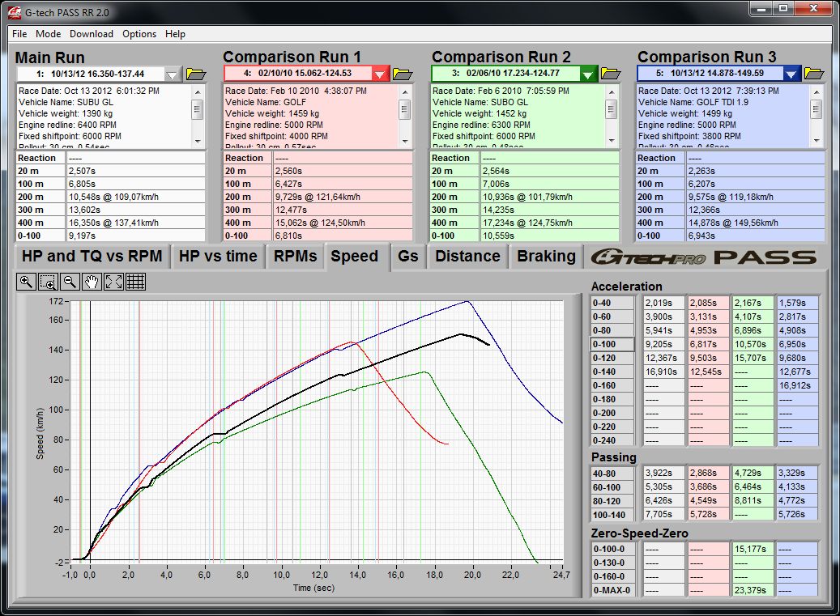Switch to the Braking tab
This screenshot has height=616, width=840.
click(547, 257)
